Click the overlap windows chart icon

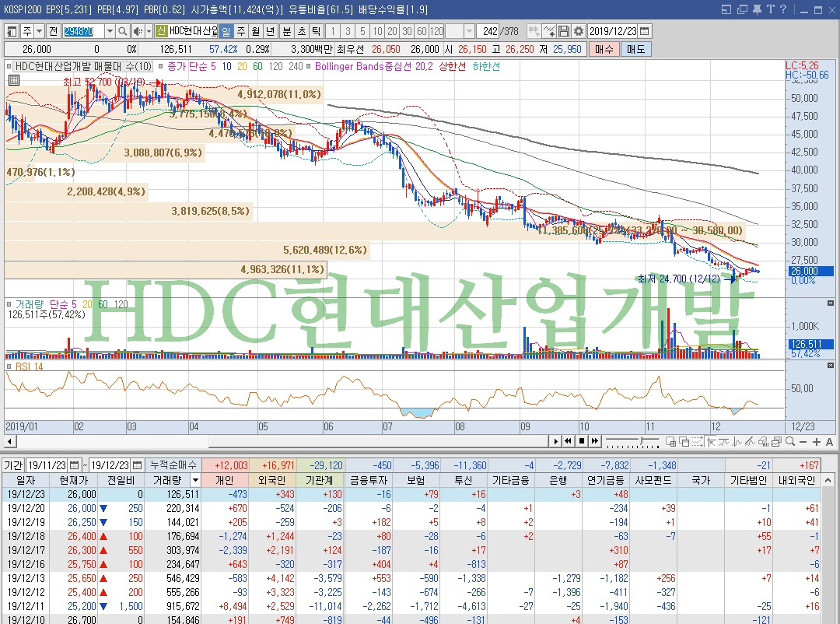pos(684,441)
